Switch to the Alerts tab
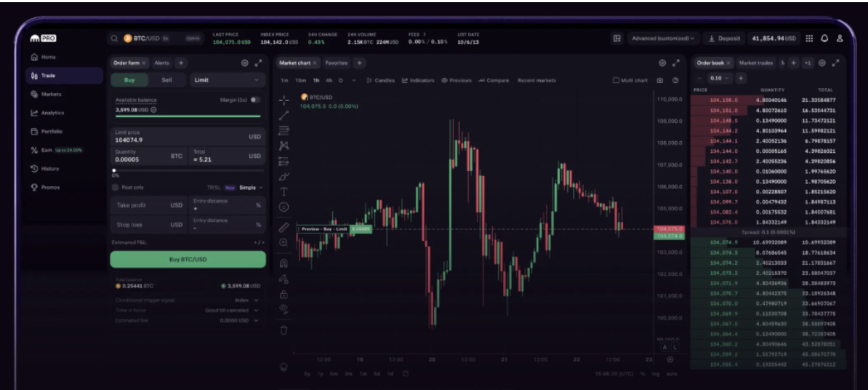The width and height of the screenshot is (868, 390). tap(161, 63)
